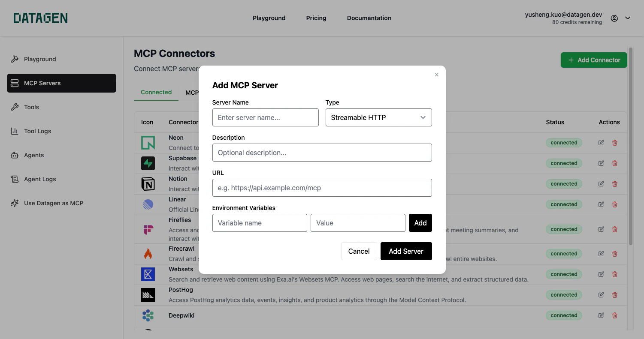The image size is (644, 339).
Task: Cancel the Add MCP Server dialog
Action: coord(359,251)
